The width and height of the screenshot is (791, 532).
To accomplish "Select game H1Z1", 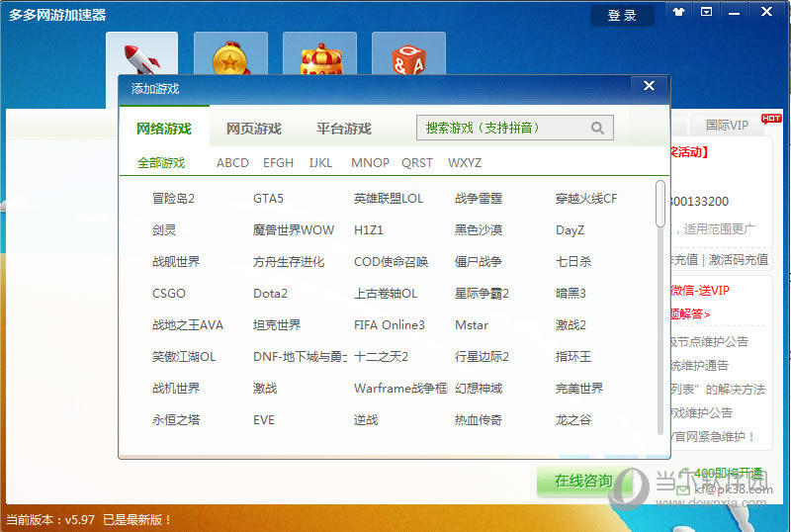I will [x=369, y=230].
